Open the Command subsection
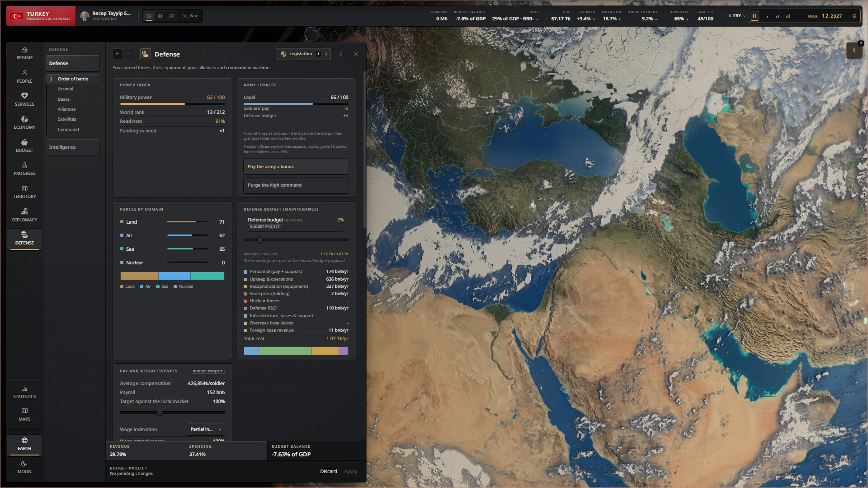This screenshot has height=488, width=868. coord(68,130)
